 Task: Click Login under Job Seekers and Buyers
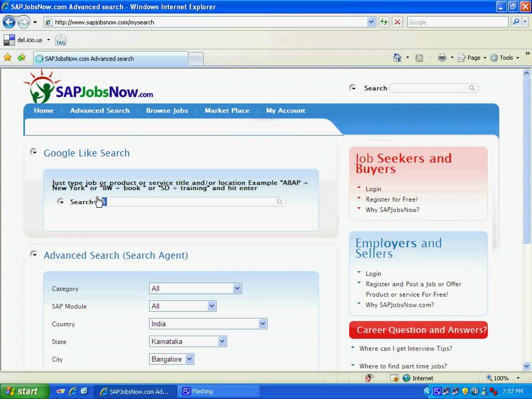373,189
